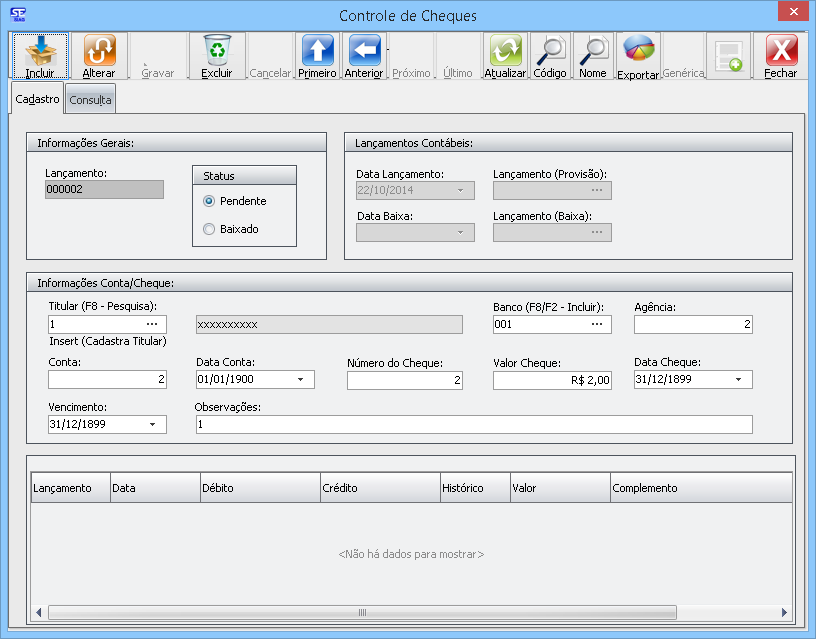Expand the Data Cheque date picker

(x=739, y=380)
